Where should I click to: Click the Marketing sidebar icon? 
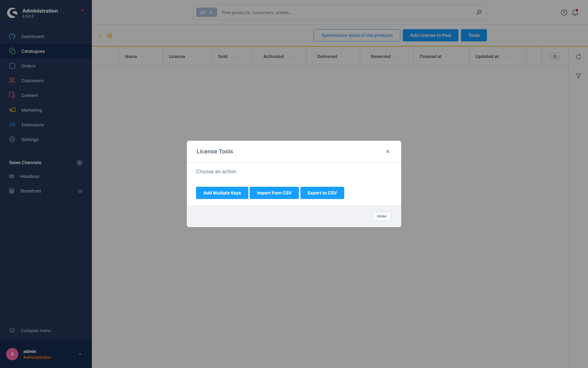tap(13, 110)
